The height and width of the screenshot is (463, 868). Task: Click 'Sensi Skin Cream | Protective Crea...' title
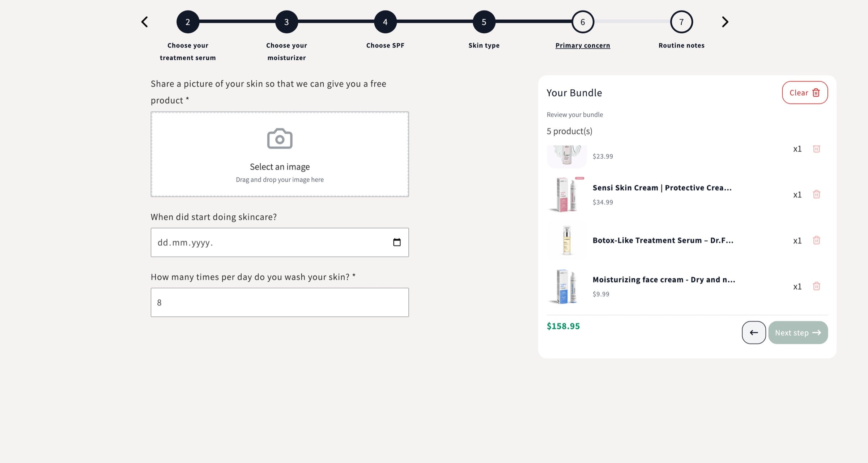pyautogui.click(x=662, y=188)
